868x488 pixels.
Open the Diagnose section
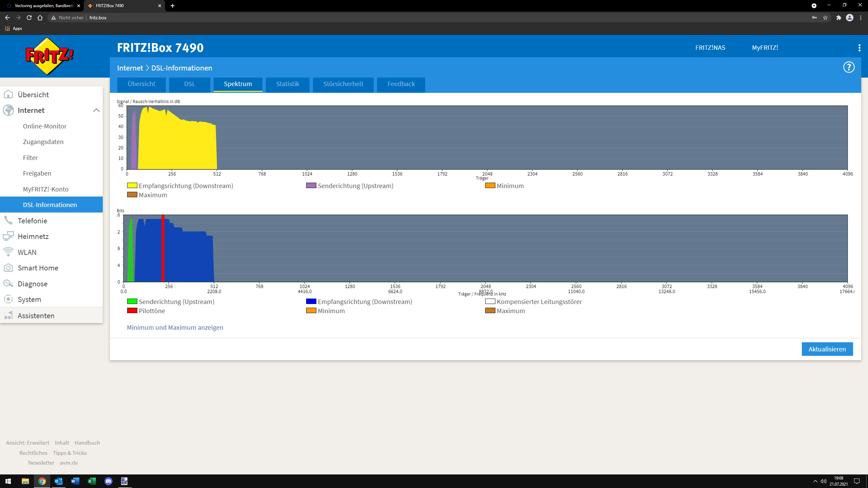[32, 284]
